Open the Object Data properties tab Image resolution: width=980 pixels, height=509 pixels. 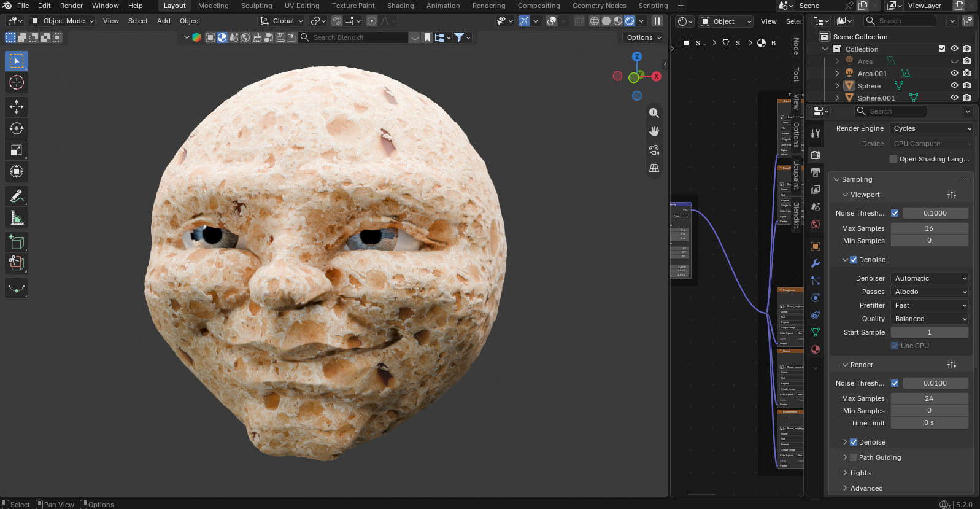[816, 332]
